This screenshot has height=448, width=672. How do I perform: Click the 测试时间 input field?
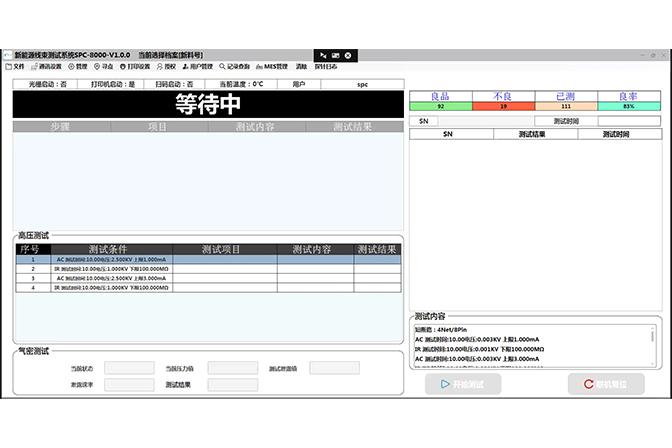coord(629,121)
